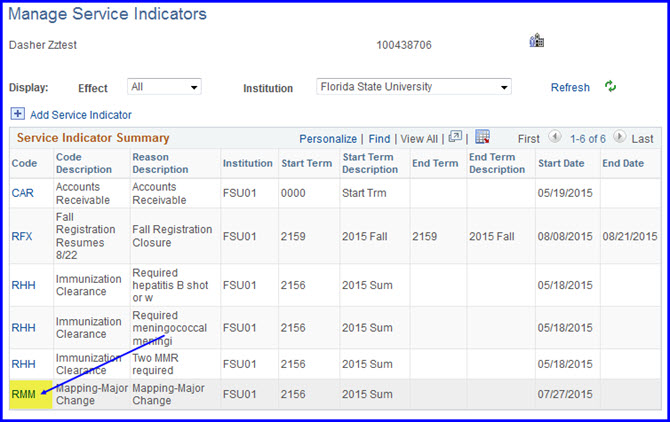This screenshot has width=670, height=422.
Task: Click the download to spreadsheet grid icon
Action: click(482, 137)
